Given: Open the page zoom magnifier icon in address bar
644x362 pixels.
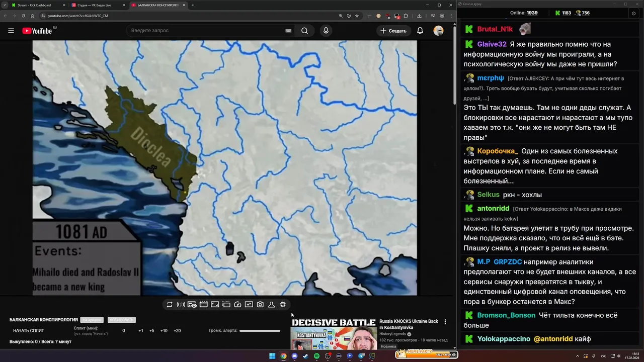Looking at the screenshot, I should click(341, 16).
